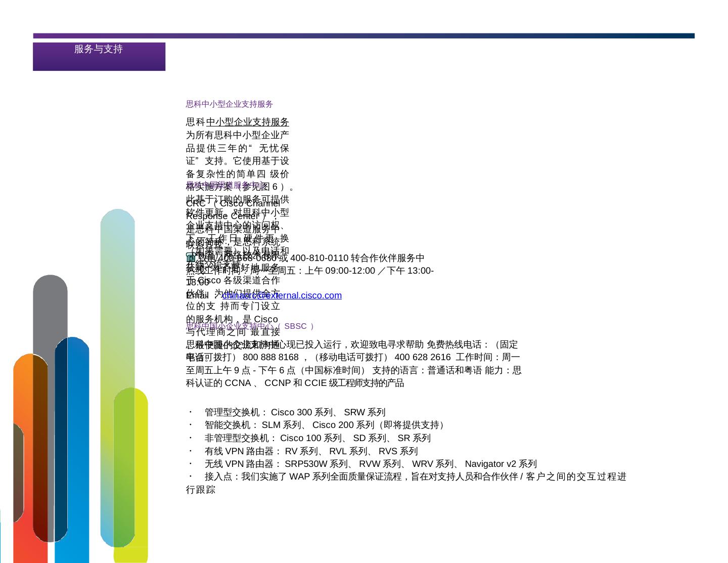The width and height of the screenshot is (728, 563).
Task: Click the landline number 800 888 8168
Action: [x=271, y=358]
